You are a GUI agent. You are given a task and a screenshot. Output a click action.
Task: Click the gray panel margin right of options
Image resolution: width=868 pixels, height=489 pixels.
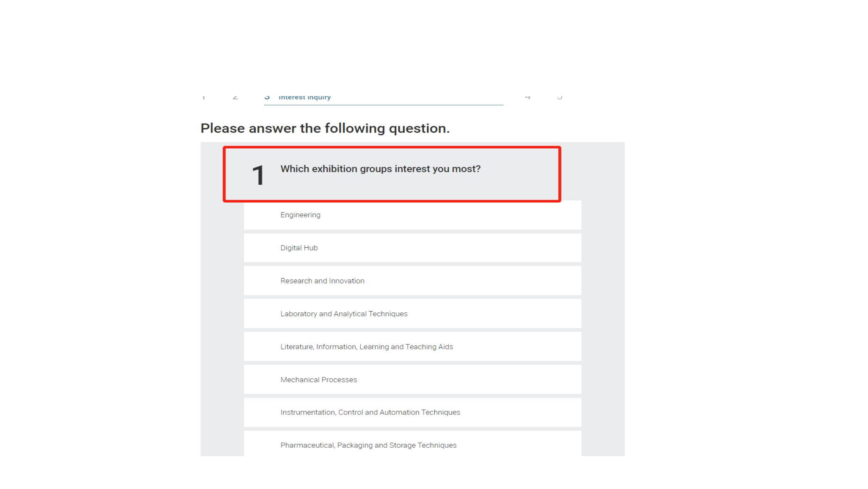coord(602,303)
